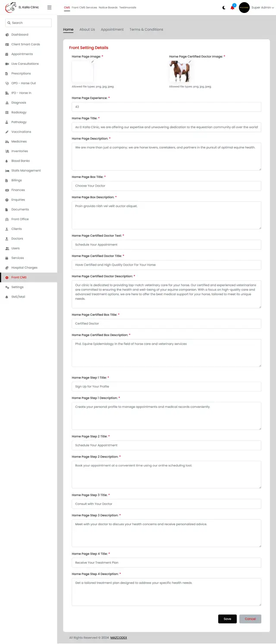276x644 pixels.
Task: Click the Home Page Title field
Action: [166, 127]
